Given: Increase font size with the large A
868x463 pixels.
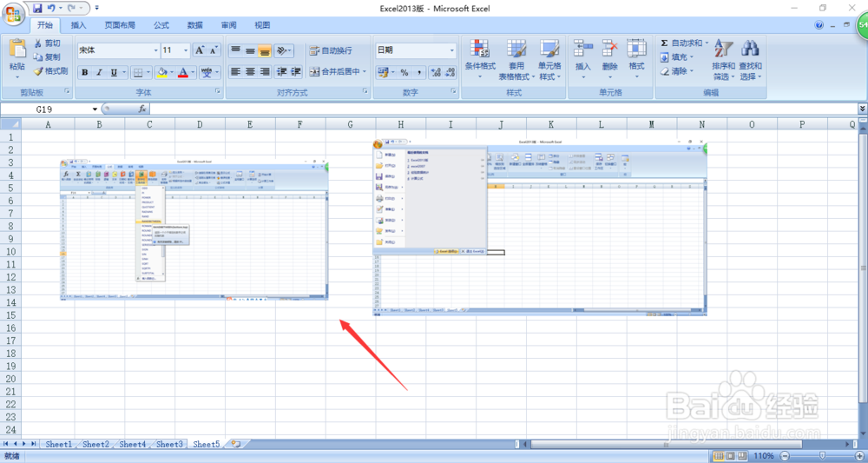Looking at the screenshot, I should 200,50.
